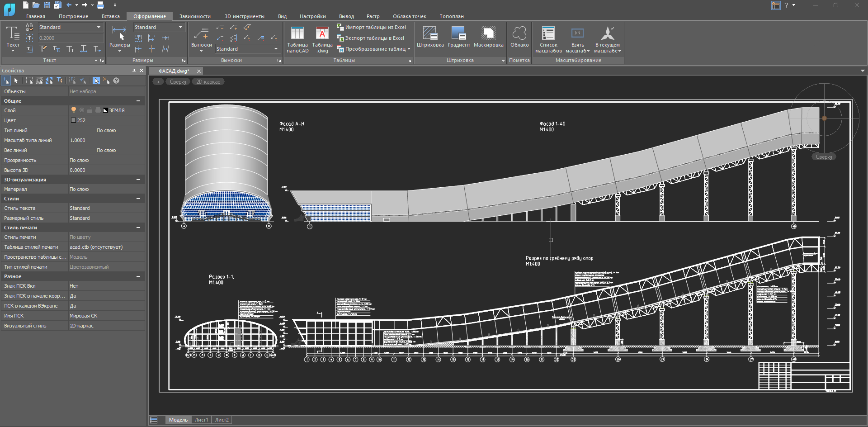This screenshot has height=427, width=868.
Task: Open the text style Standard dropdown
Action: (99, 27)
